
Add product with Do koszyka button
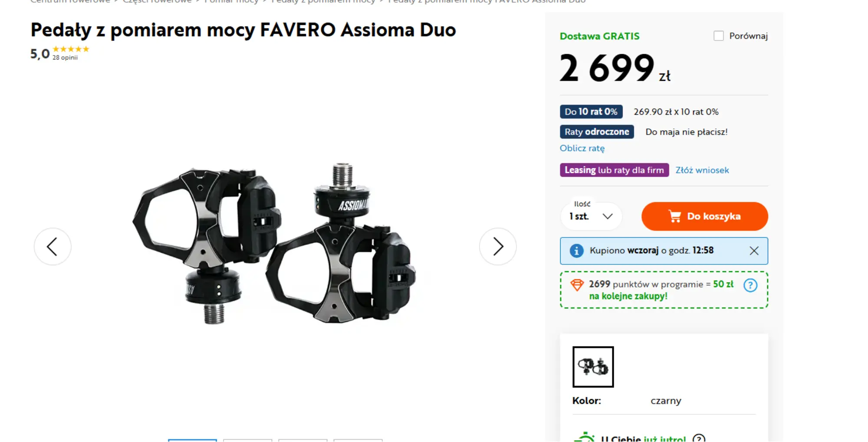[x=705, y=216]
